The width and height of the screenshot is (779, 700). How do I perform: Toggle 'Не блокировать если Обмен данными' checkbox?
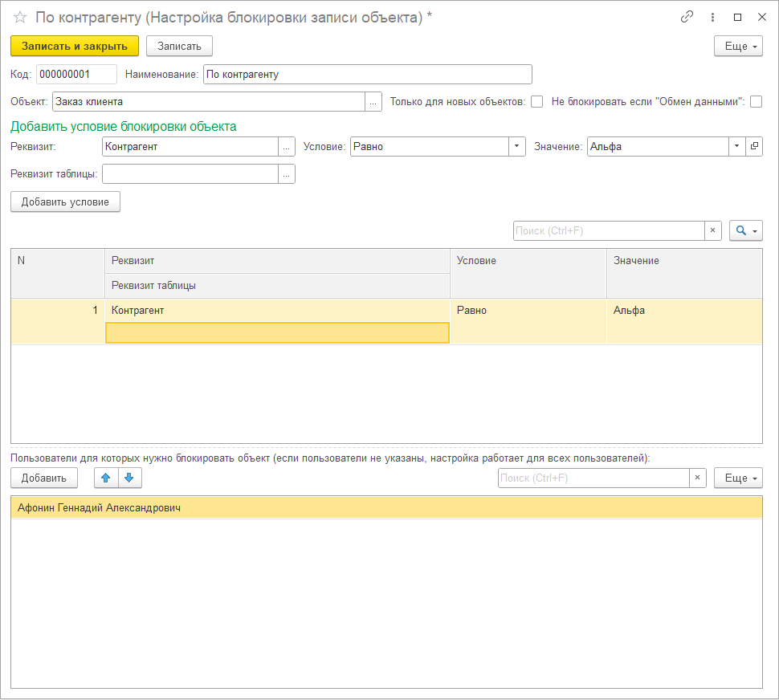pos(756,102)
